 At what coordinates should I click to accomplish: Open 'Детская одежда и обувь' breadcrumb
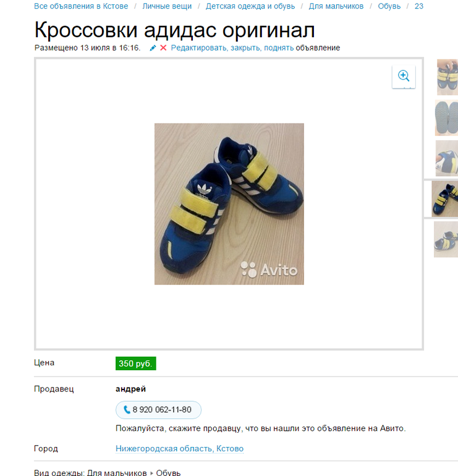pyautogui.click(x=250, y=6)
